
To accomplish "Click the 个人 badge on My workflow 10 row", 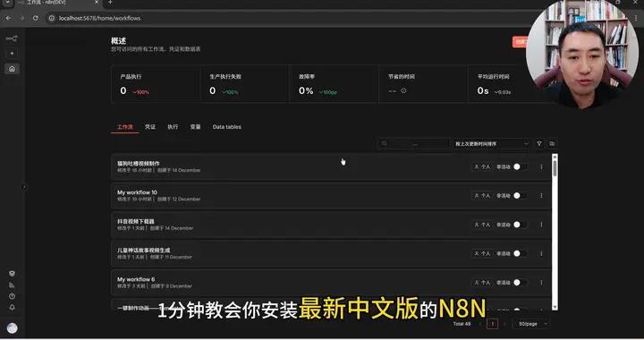I will coord(482,195).
